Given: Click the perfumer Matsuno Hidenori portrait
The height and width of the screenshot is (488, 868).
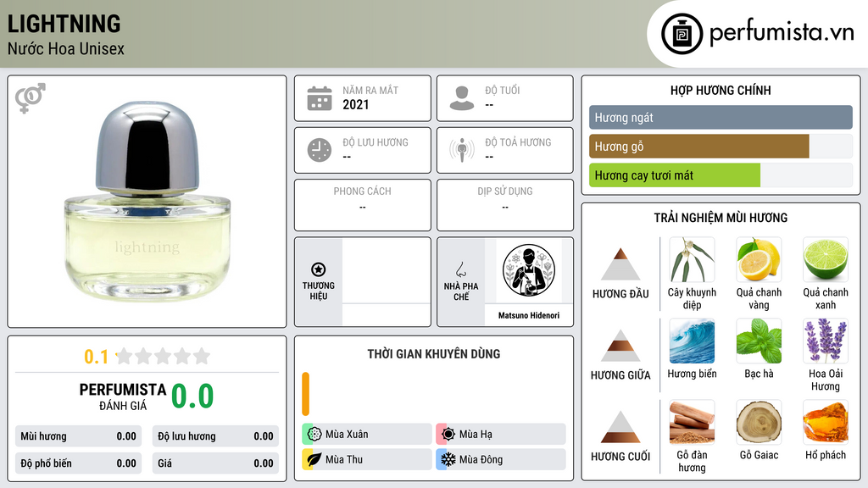Looking at the screenshot, I should tap(529, 271).
